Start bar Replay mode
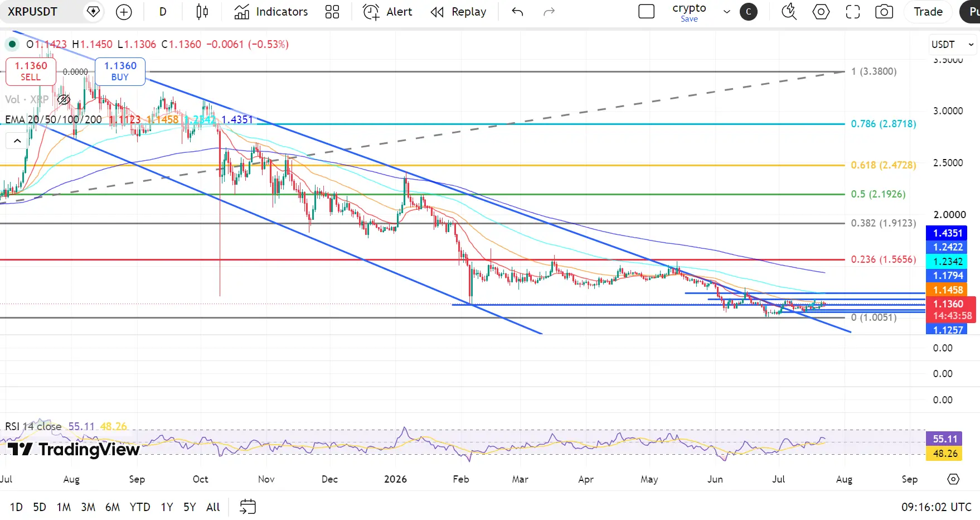 [x=458, y=12]
